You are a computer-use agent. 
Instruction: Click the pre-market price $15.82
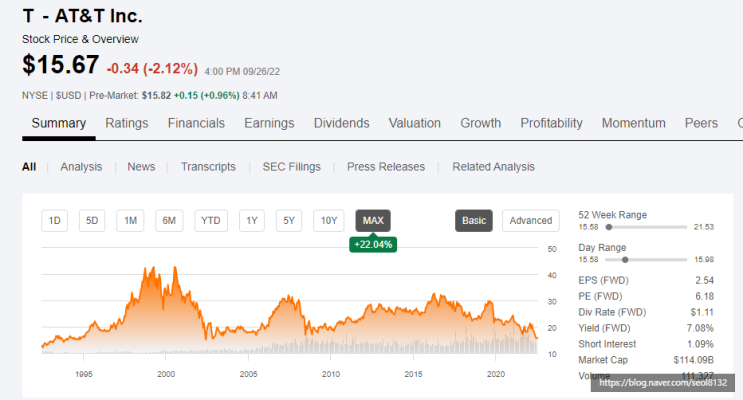click(x=156, y=96)
